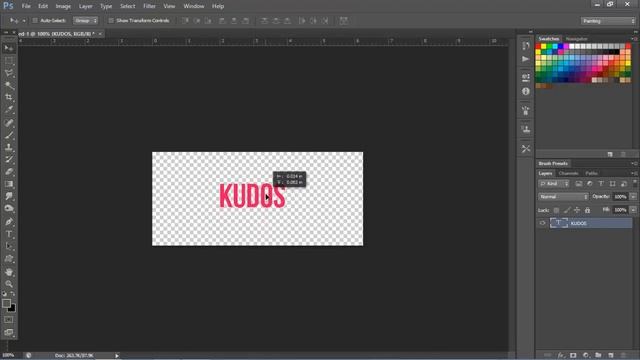Toggle Quick Mask mode icon
The height and width of the screenshot is (360, 640).
9,320
